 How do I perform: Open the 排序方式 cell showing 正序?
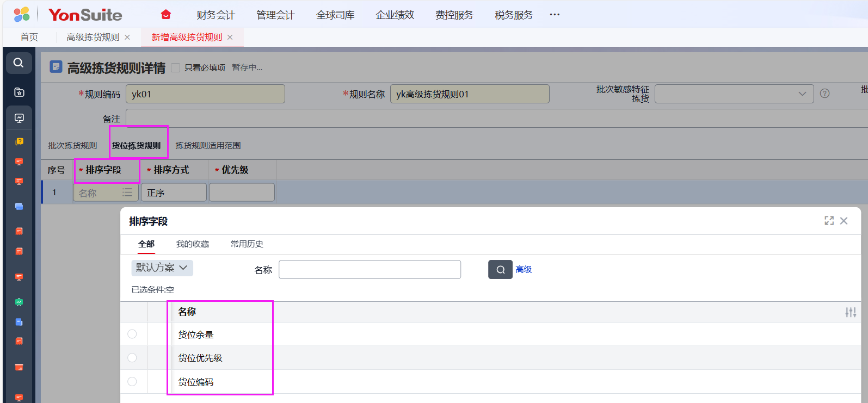[x=174, y=193]
